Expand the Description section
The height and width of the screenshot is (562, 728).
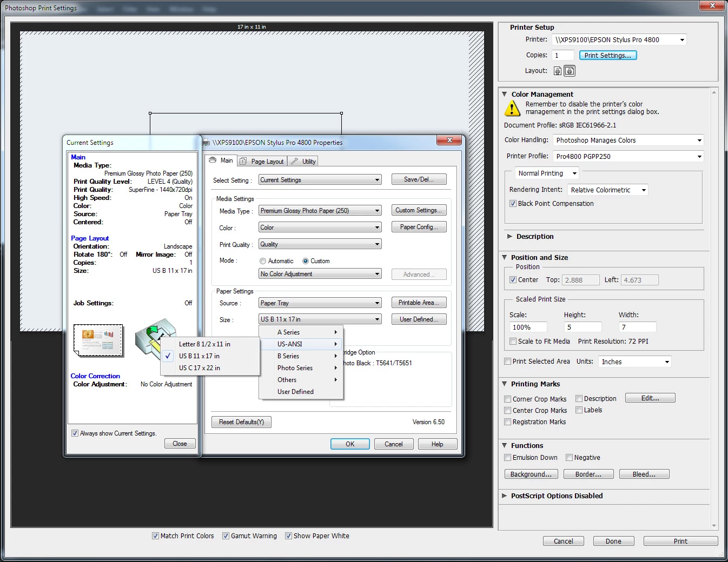509,237
